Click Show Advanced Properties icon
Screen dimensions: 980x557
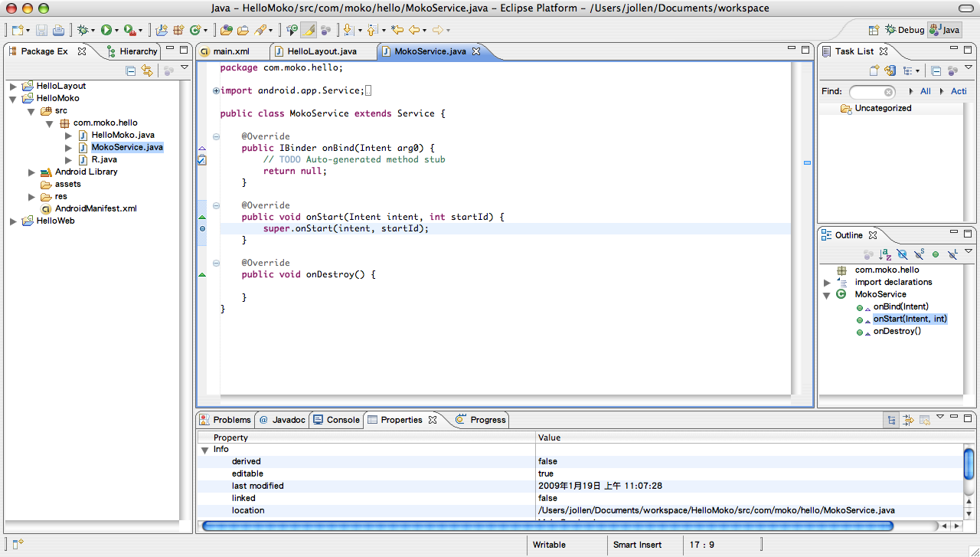coord(908,420)
